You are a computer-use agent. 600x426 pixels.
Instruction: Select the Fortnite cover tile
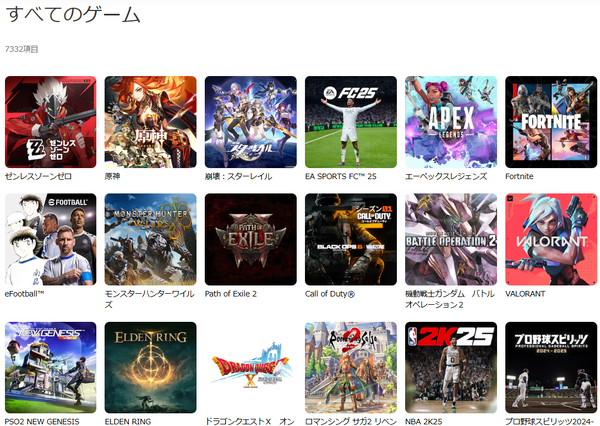tap(551, 122)
